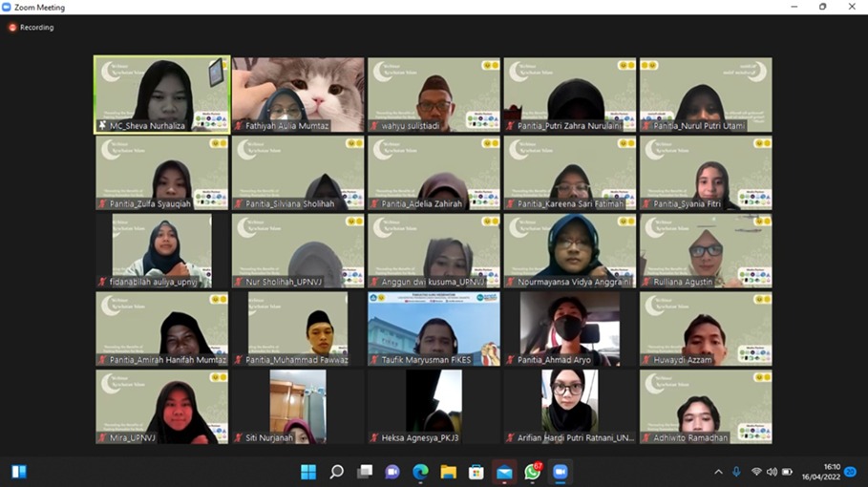Screen dimensions: 868x487
Task: Open the Mail app in taskbar
Action: 504,472
